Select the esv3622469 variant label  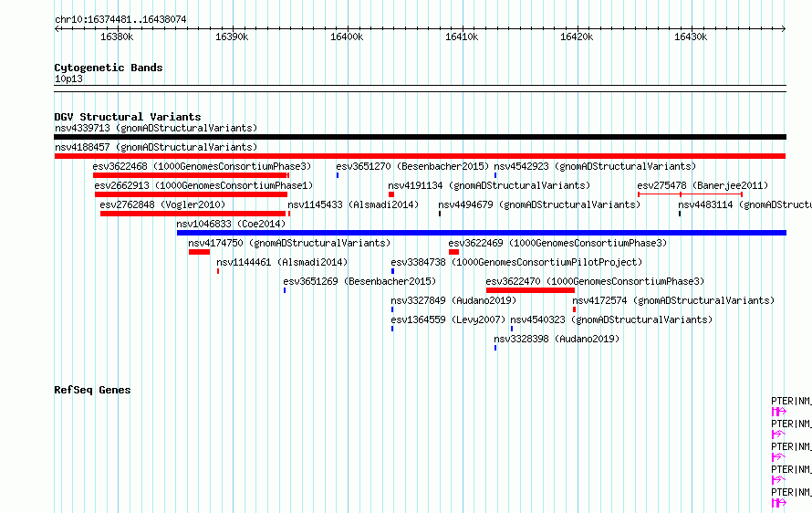tap(557, 243)
